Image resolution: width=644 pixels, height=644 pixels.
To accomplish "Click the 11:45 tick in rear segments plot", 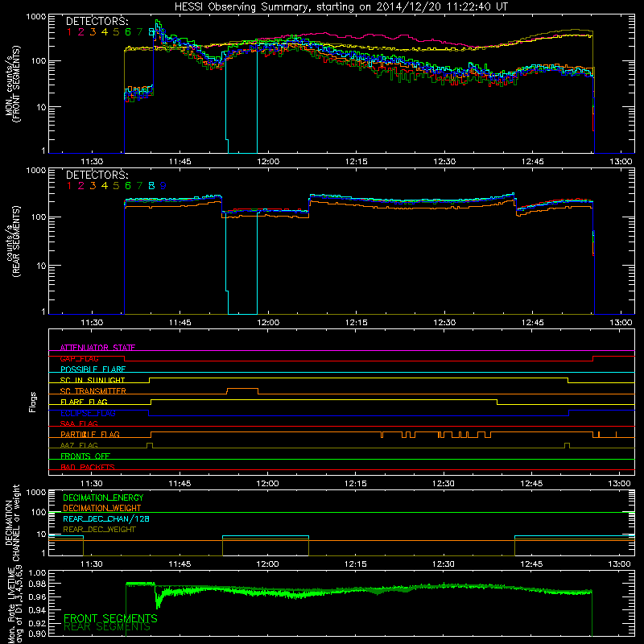I will 180,323.
